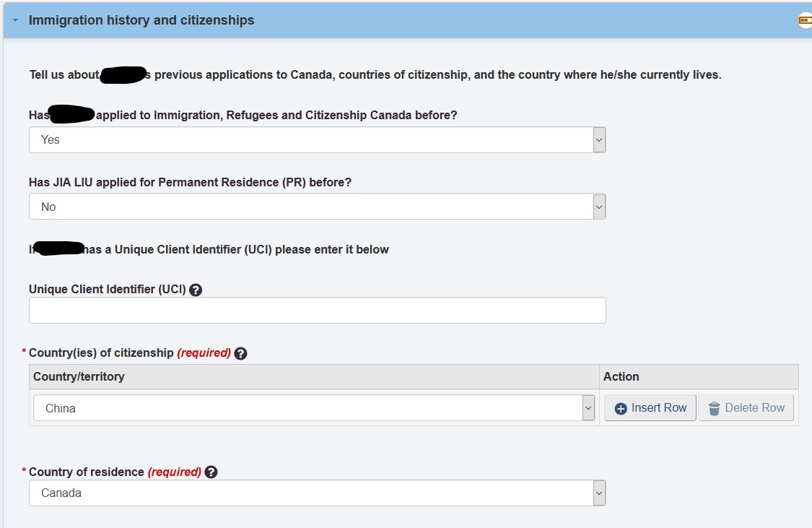This screenshot has width=812, height=528.
Task: Open the China citizenship country dropdown
Action: (314, 408)
